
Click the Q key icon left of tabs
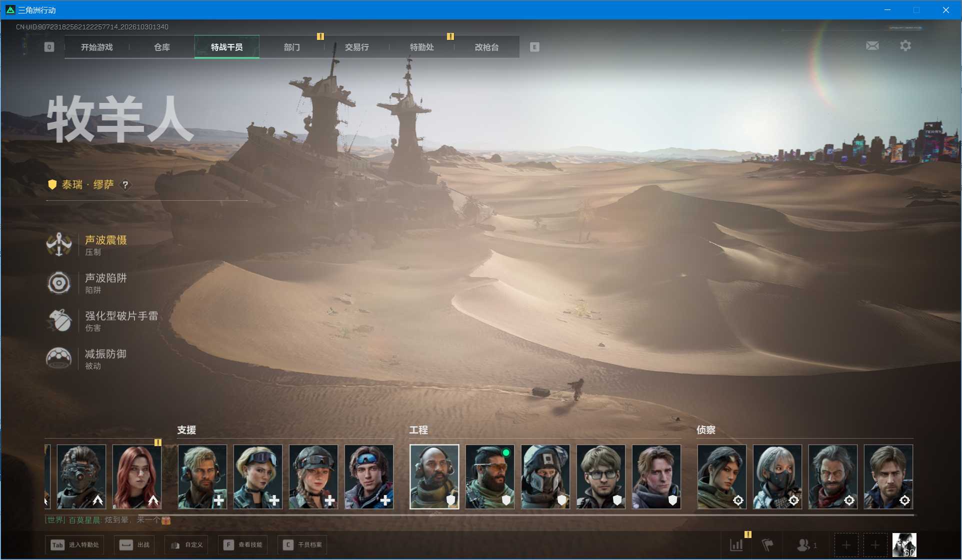click(x=49, y=47)
